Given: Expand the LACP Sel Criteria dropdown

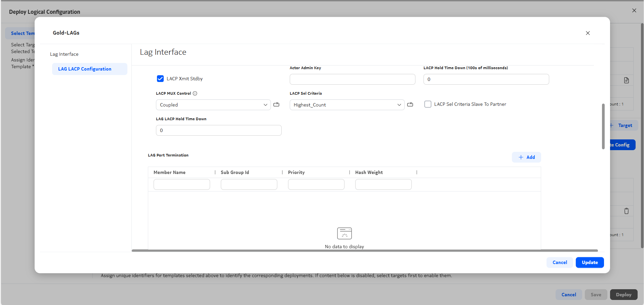Looking at the screenshot, I should pyautogui.click(x=347, y=105).
